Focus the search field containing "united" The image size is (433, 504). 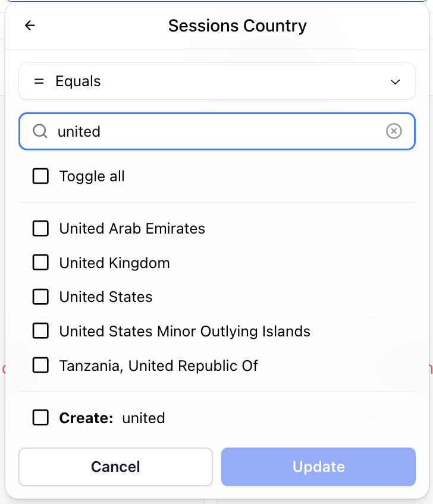(x=214, y=131)
